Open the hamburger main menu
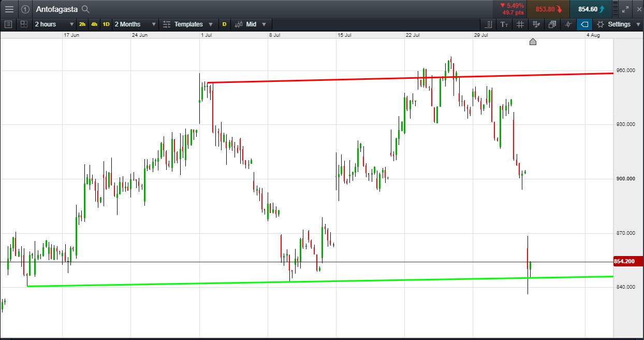Screen dimensions: 644x340 9,9
